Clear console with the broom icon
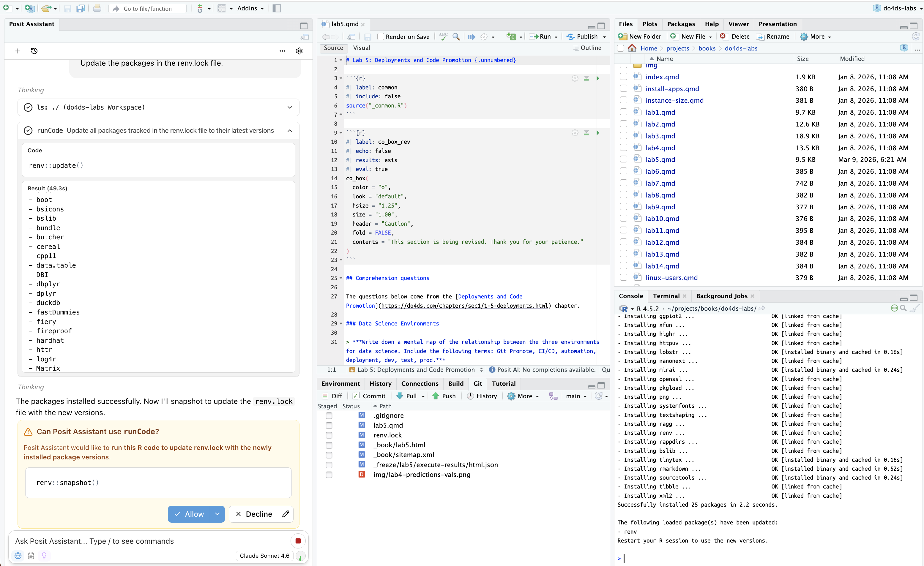The image size is (924, 566). [x=914, y=308]
